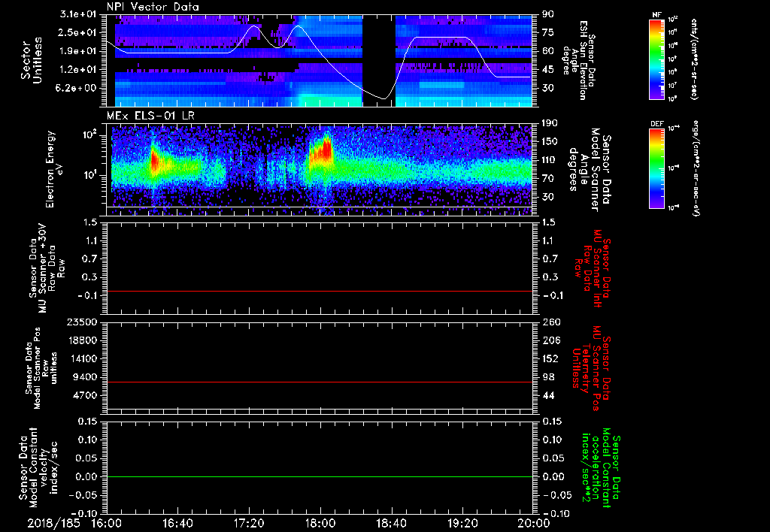Image resolution: width=770 pixels, height=532 pixels.
Task: Click the black data gap in NPI panel
Action: [x=379, y=60]
